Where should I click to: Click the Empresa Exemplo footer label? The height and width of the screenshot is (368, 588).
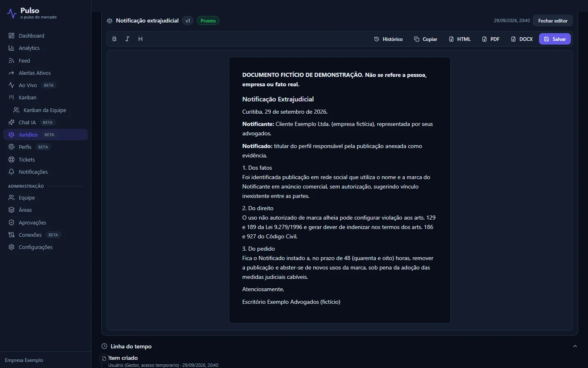[x=24, y=360]
